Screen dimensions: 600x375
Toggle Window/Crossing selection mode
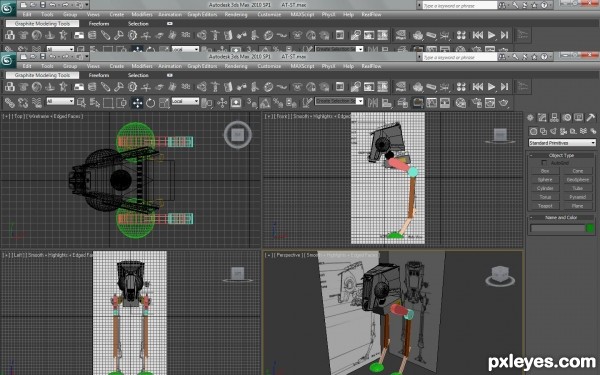pos(121,103)
